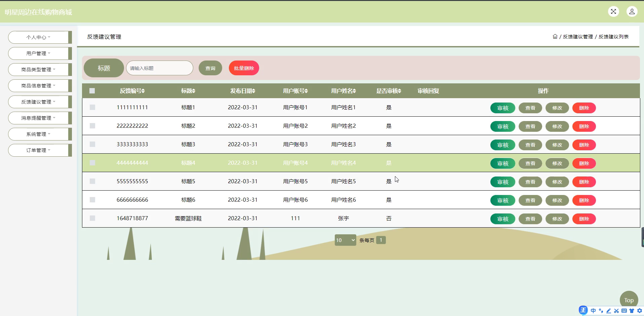
Task: Click 删除 for 标题4 row
Action: [x=584, y=163]
